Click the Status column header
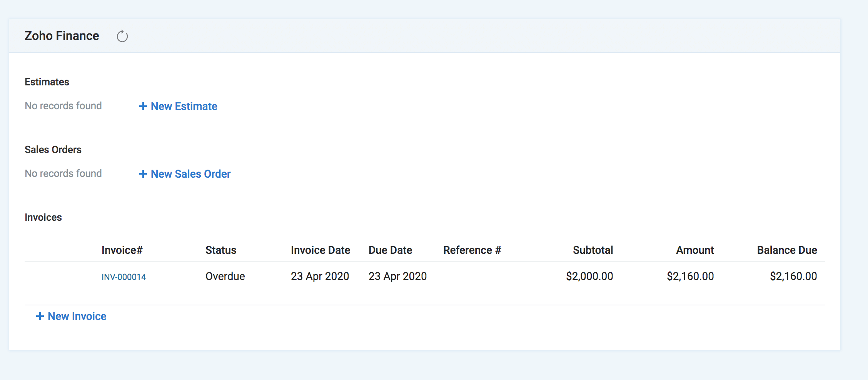This screenshot has height=380, width=868. point(221,250)
